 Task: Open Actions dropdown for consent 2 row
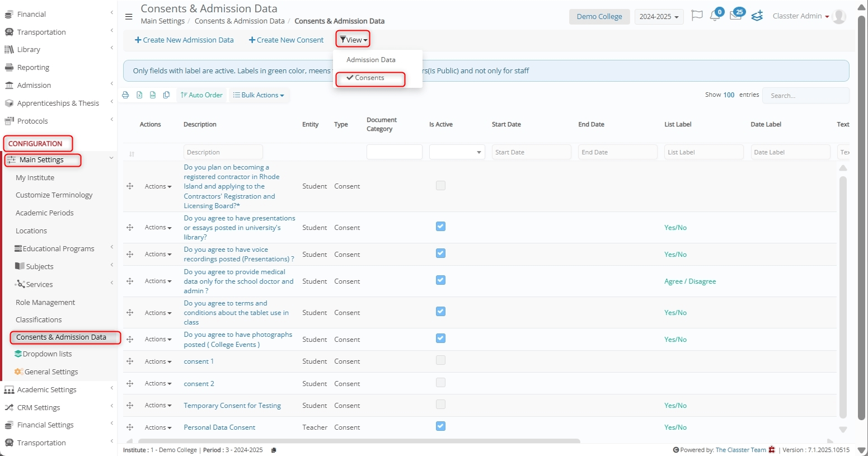(158, 384)
